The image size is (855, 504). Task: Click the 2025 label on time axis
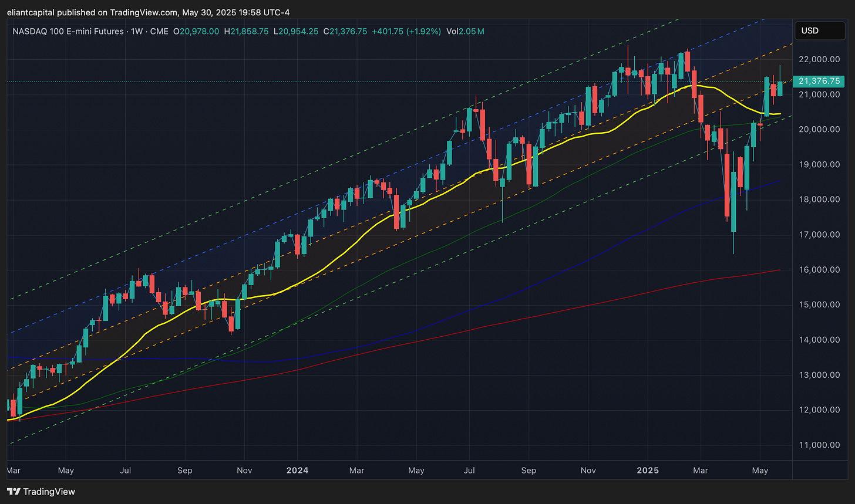(648, 471)
